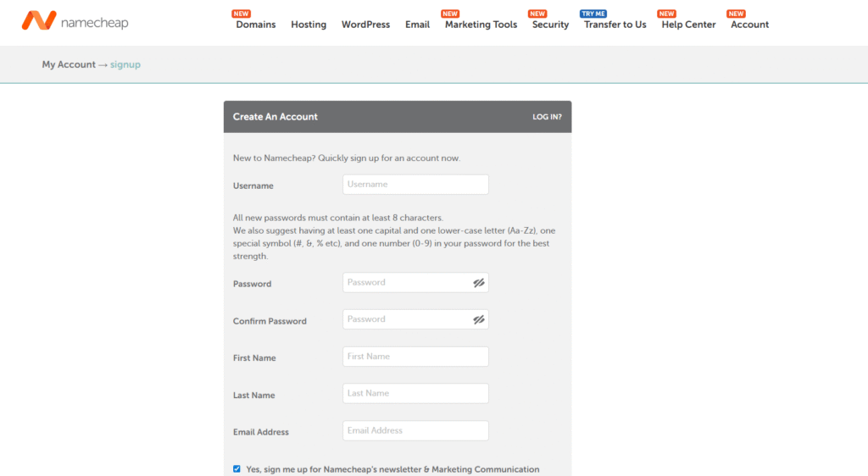Click the My Account breadcrumb link
The image size is (868, 476).
click(x=69, y=65)
